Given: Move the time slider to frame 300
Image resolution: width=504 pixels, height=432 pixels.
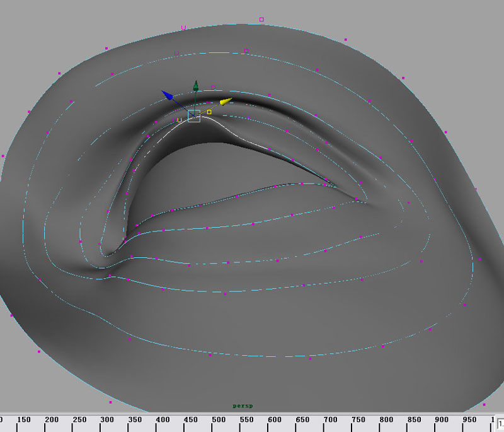Looking at the screenshot, I should 107,420.
